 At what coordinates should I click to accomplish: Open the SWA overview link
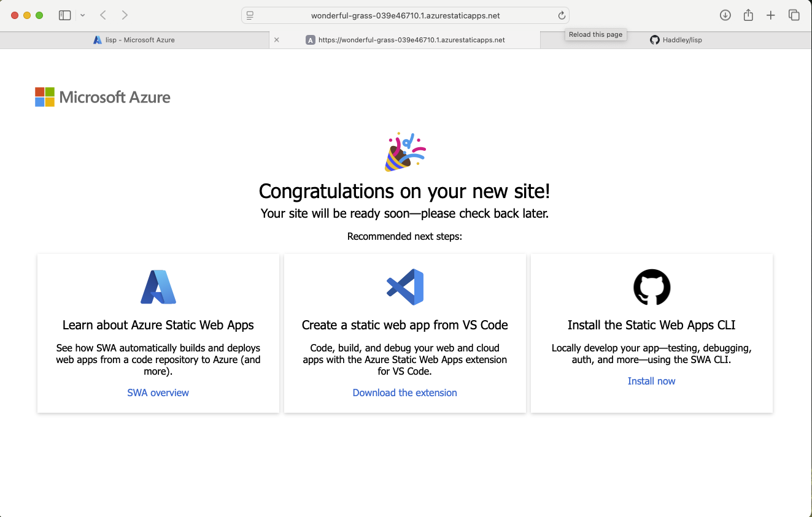click(x=158, y=393)
